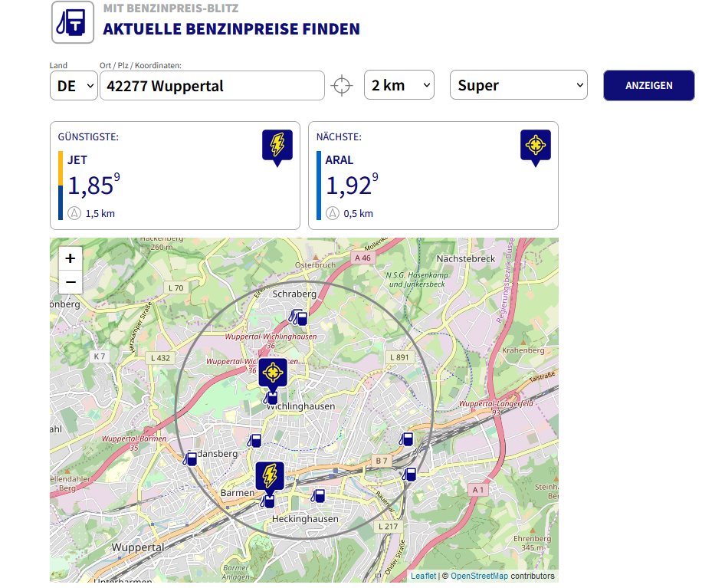
Task: Select station marker directly under lightning marker
Action: [x=267, y=501]
